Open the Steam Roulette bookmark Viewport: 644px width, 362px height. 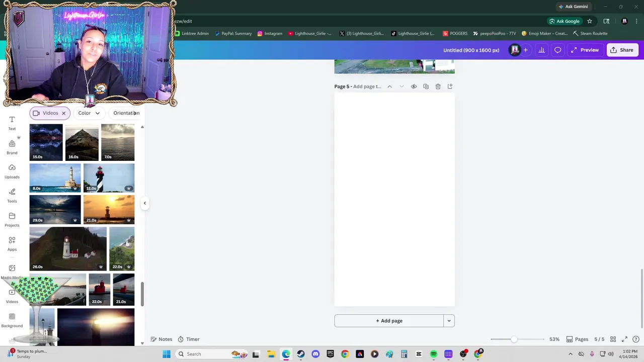(590, 34)
